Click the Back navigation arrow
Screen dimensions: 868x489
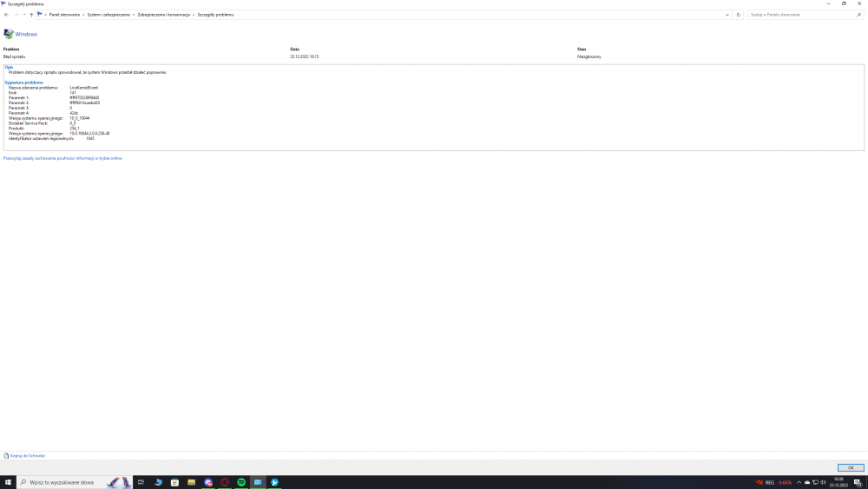[6, 15]
